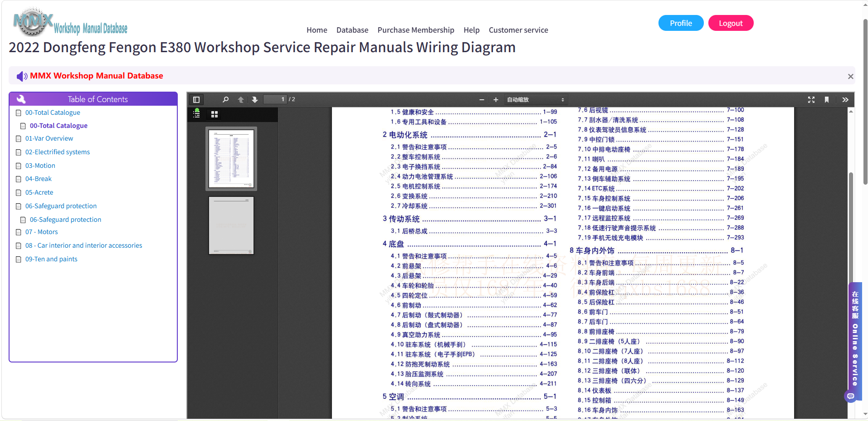This screenshot has width=868, height=421.
Task: Open 00-Total Catalogue top entry
Action: click(x=53, y=113)
